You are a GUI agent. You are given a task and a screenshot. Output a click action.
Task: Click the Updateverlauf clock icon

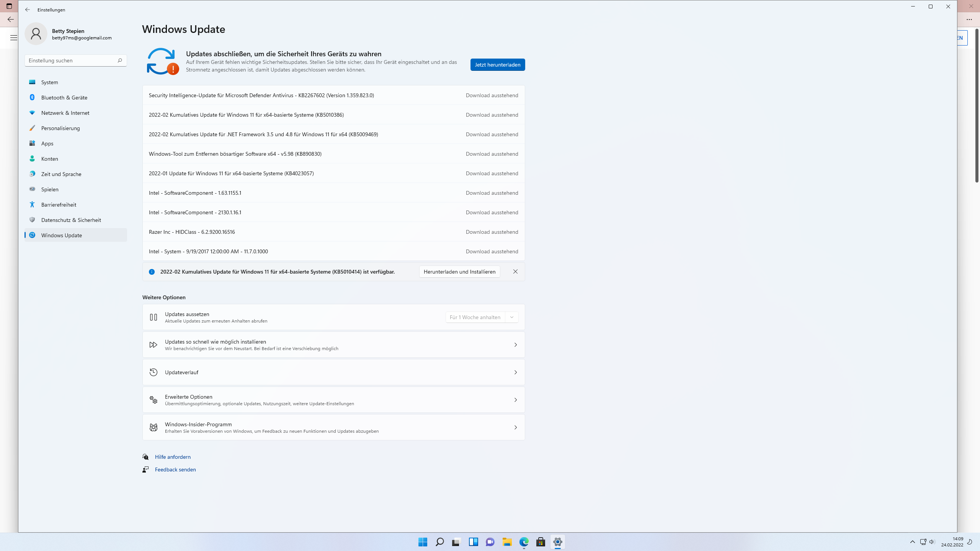[153, 372]
